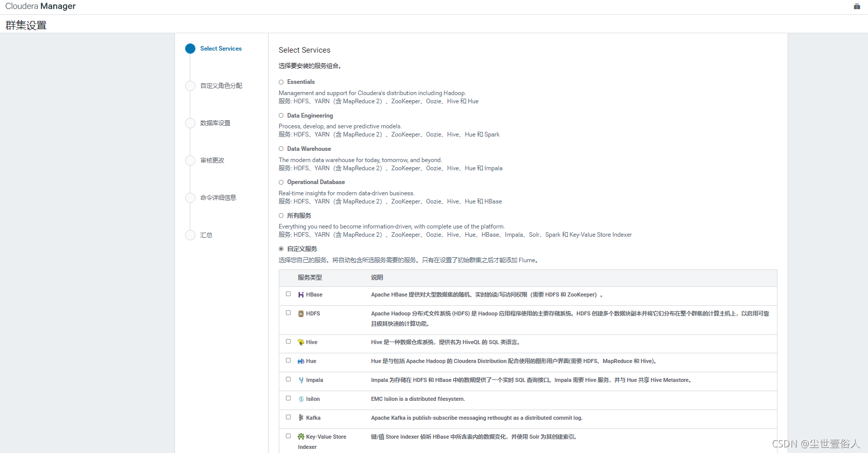Click the 自定义服务 option label

point(302,249)
